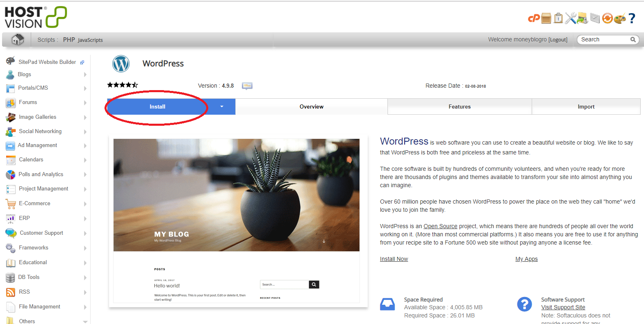Open the envelope email settings icon
The height and width of the screenshot is (324, 644).
(x=595, y=18)
